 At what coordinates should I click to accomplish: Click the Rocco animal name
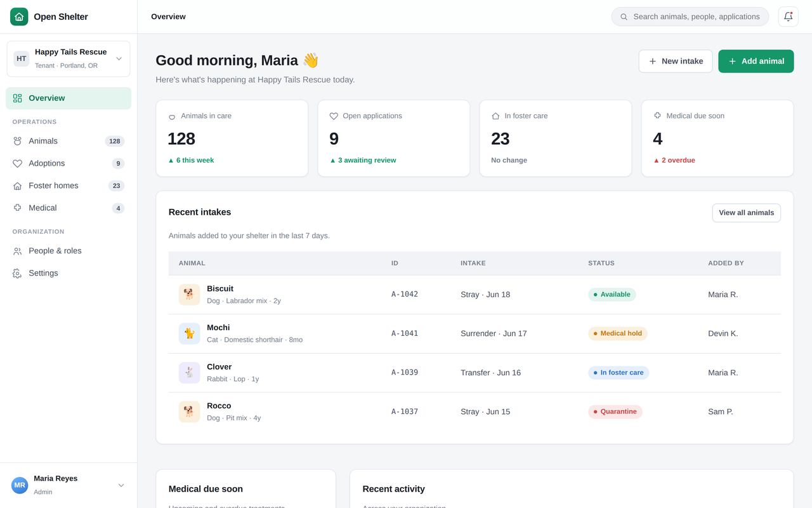pyautogui.click(x=219, y=406)
